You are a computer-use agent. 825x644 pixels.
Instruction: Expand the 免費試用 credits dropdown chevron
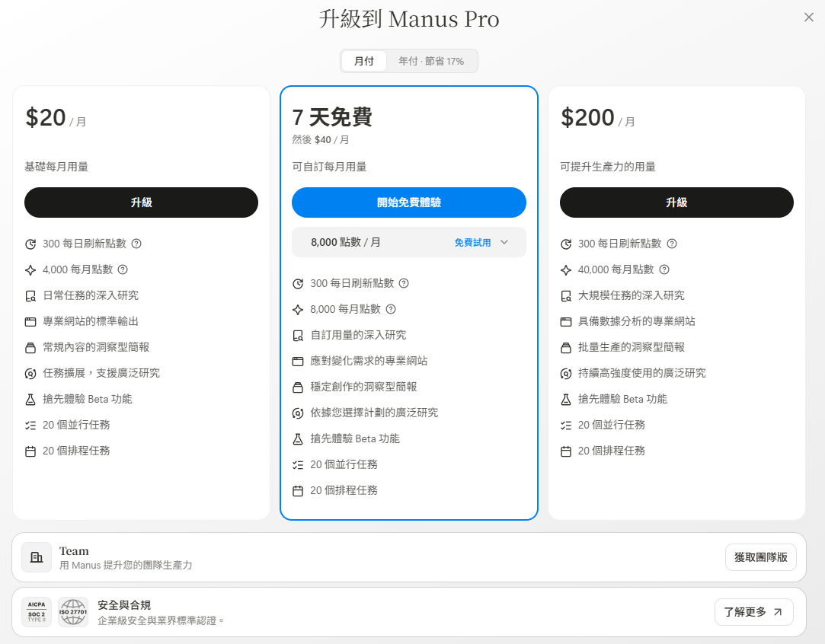(x=504, y=241)
